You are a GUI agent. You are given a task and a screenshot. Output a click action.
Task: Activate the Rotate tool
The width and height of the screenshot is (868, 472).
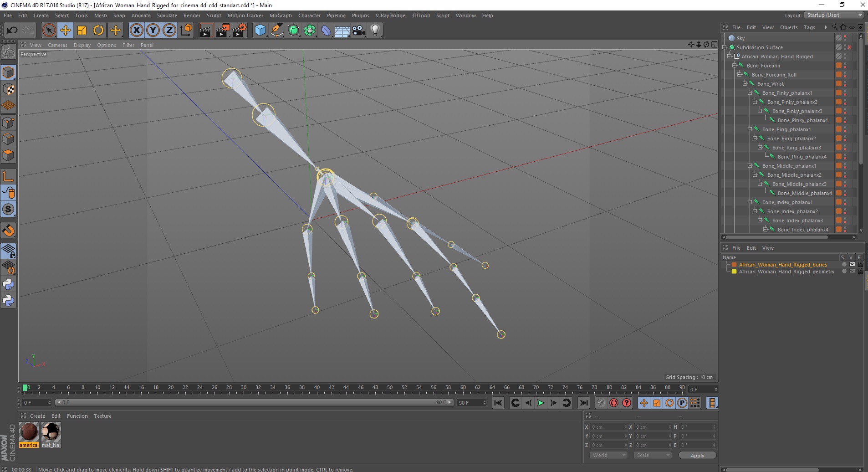coord(98,30)
